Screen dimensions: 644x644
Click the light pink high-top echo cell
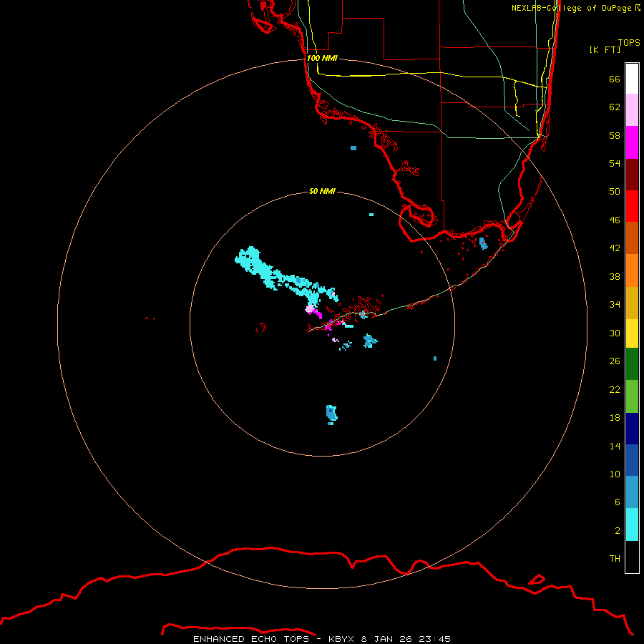(x=310, y=309)
